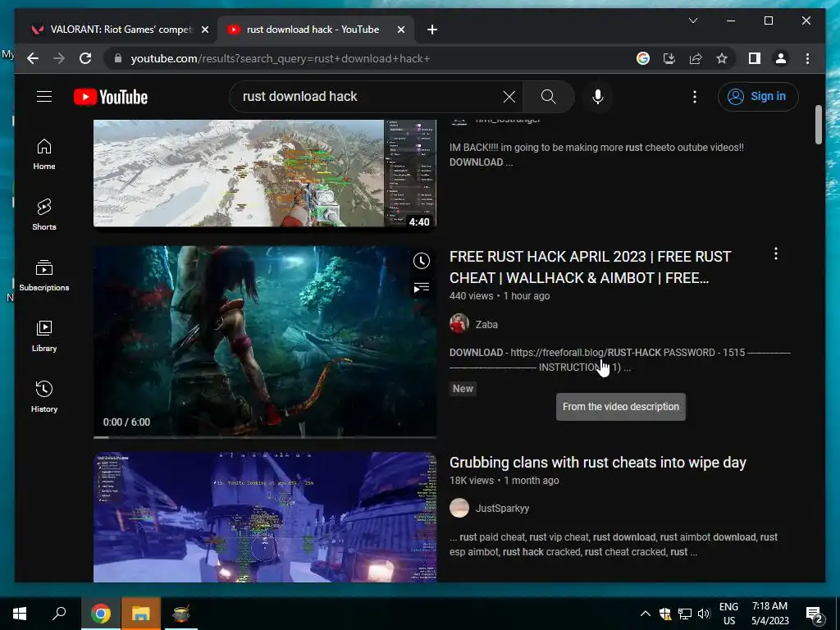Open Chrome profile icon
The width and height of the screenshot is (840, 630).
781,58
